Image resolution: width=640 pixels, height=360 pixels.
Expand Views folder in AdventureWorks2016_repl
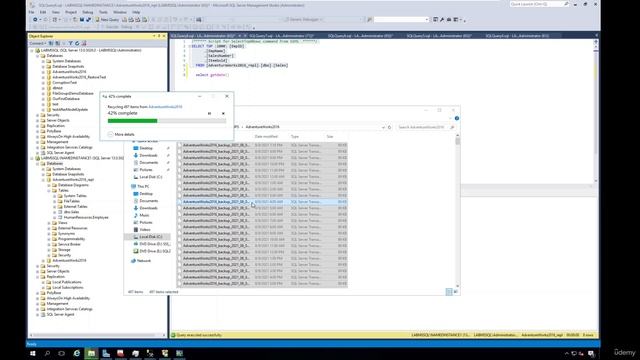[x=49, y=223]
